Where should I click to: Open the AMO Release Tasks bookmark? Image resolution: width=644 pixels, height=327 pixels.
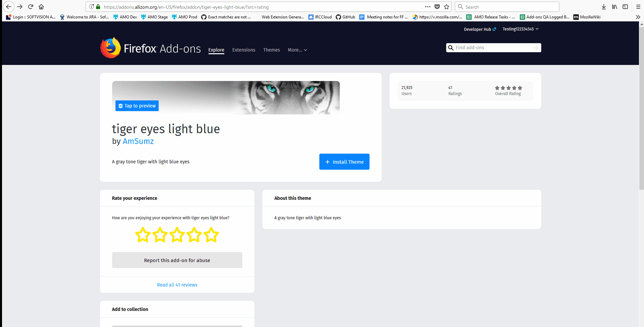coord(491,17)
